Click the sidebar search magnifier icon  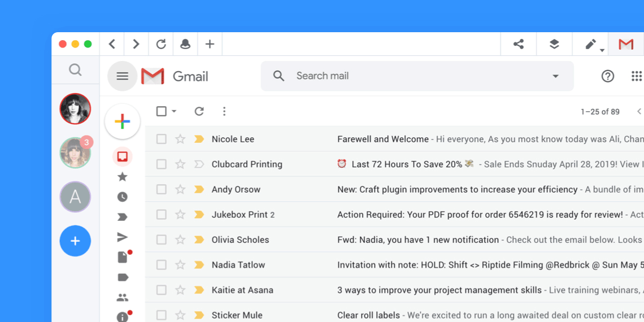tap(75, 70)
